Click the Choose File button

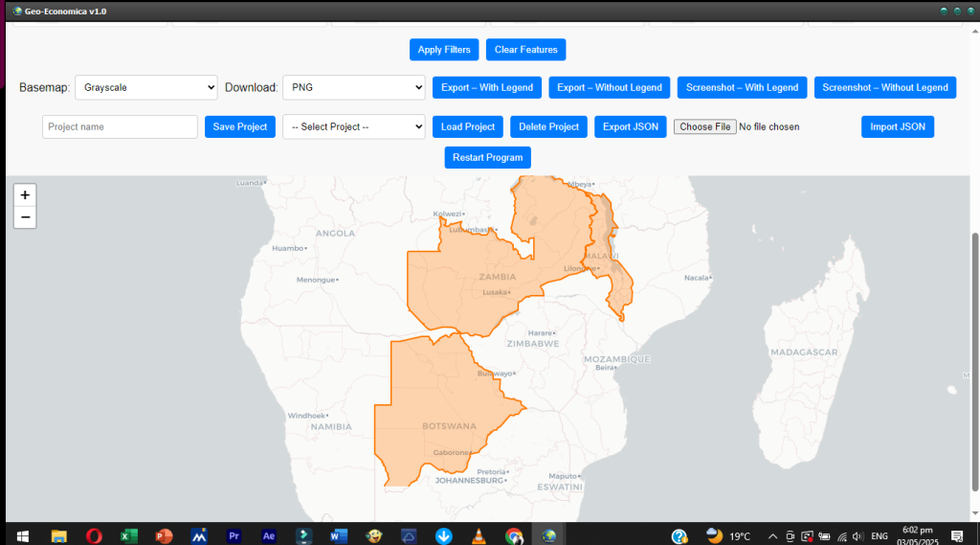click(x=704, y=126)
